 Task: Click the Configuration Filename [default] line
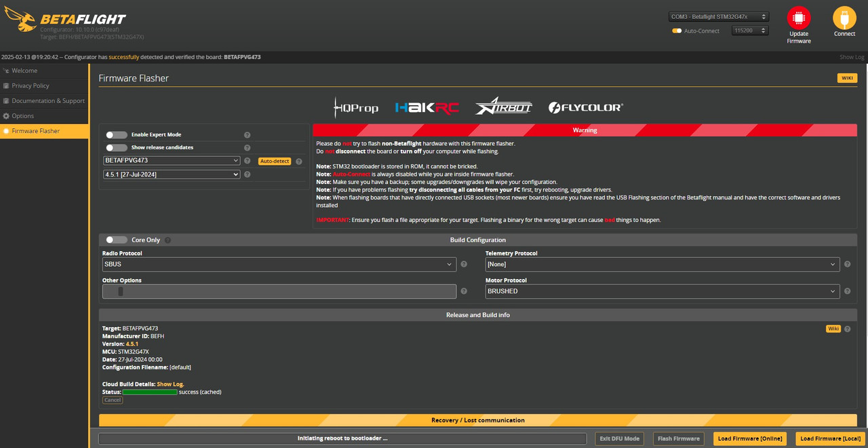(146, 367)
